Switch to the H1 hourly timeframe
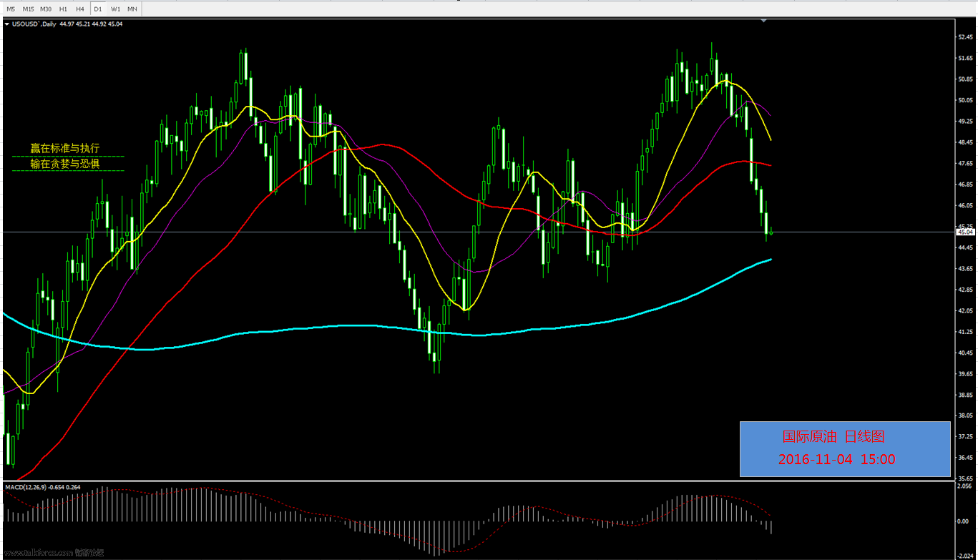 pyautogui.click(x=63, y=9)
